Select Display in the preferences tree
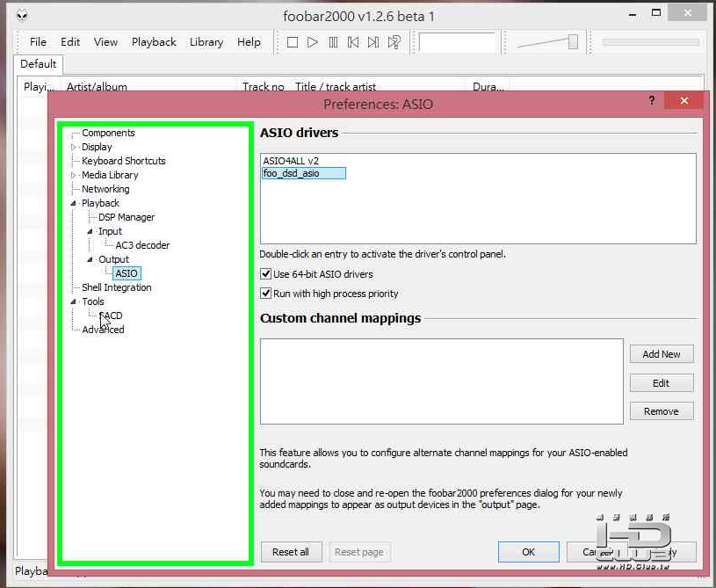This screenshot has height=588, width=716. (x=97, y=147)
